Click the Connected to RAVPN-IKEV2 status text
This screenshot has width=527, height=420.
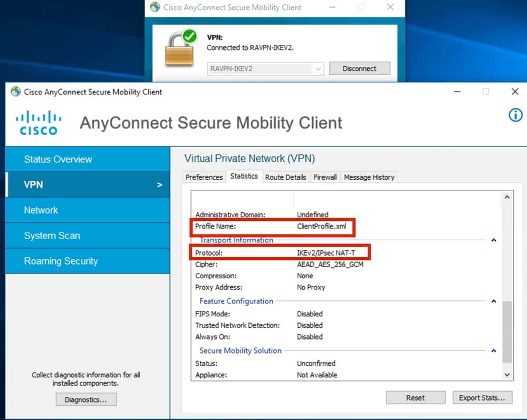250,47
